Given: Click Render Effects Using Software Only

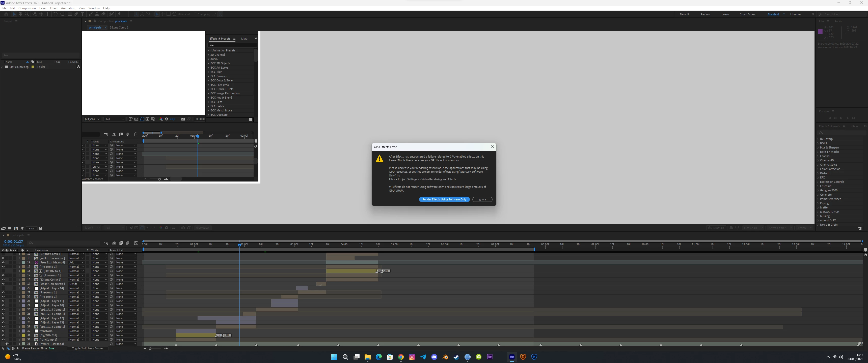Looking at the screenshot, I should coord(444,199).
